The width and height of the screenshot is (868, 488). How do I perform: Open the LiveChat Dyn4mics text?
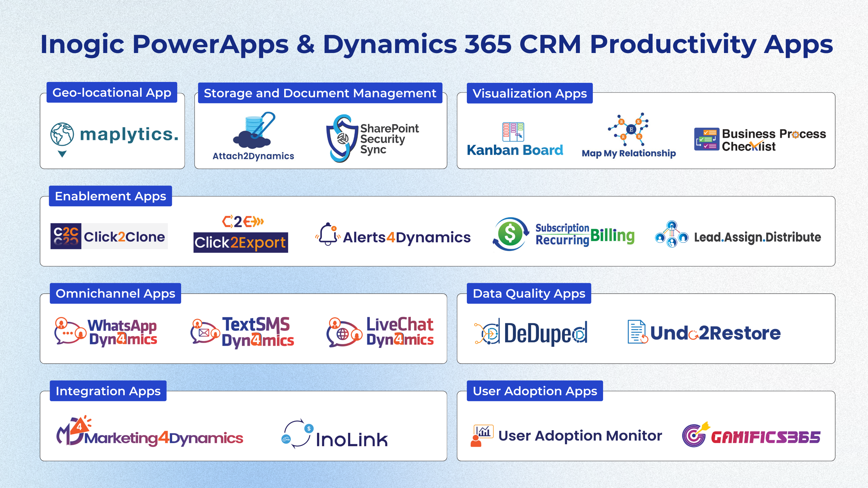(400, 331)
